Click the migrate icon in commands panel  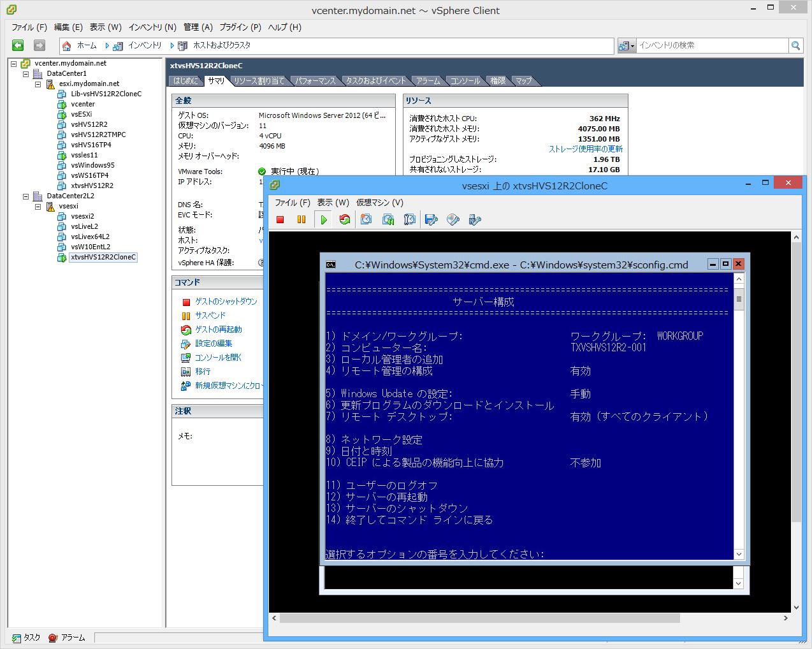(x=186, y=372)
